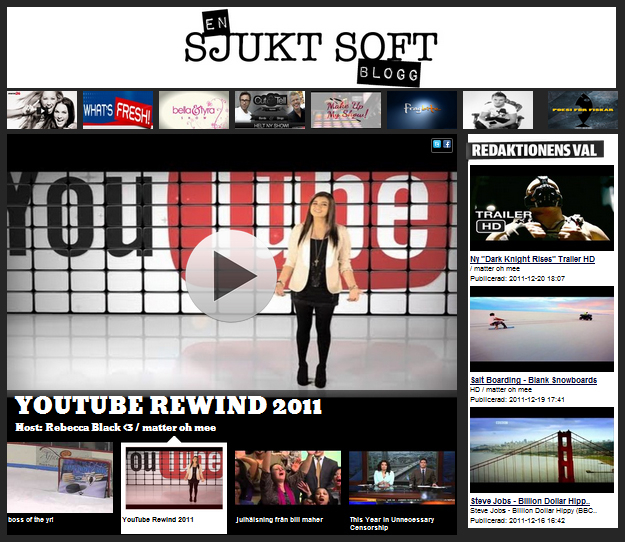Open the Salt Boarding video thumbnail
Image resolution: width=625 pixels, height=542 pixels.
point(542,329)
